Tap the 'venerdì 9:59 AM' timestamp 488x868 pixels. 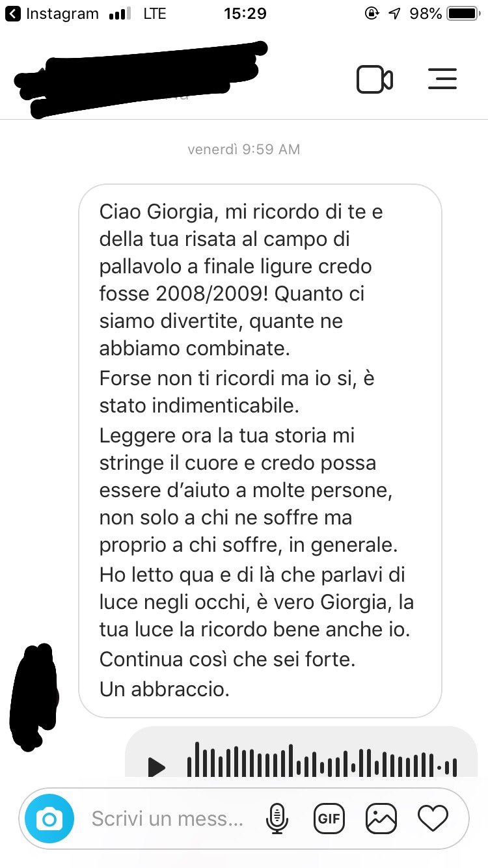(x=244, y=150)
